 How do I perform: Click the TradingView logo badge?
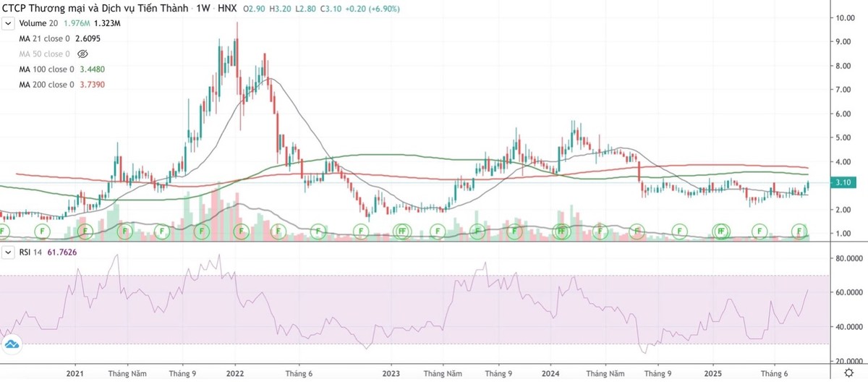11,344
